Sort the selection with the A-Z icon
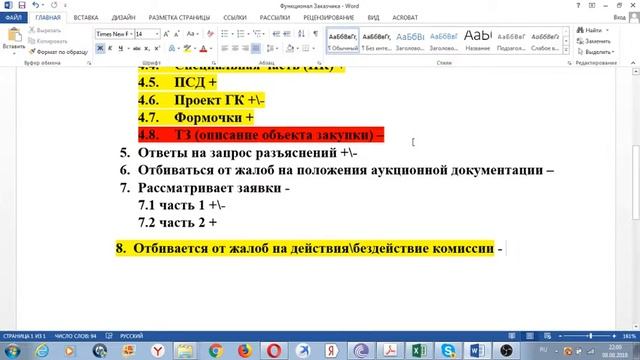Image resolution: width=640 pixels, height=360 pixels. coord(301,34)
